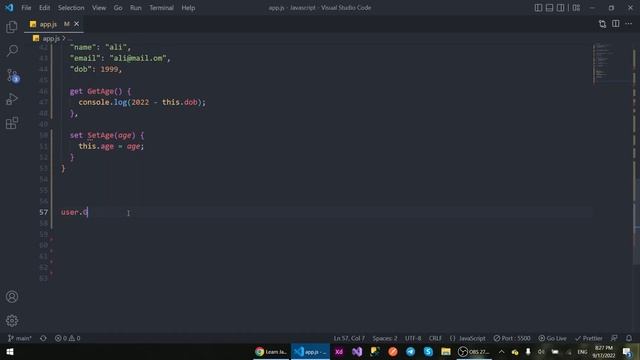Screen dimensions: 640x360
Task: Switch to Chrome window in taskbar
Action: coord(271,352)
